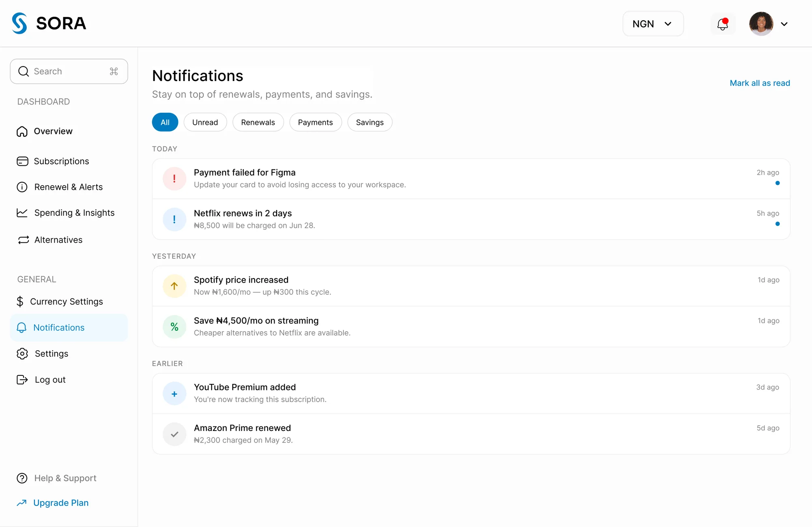Open the Upgrade Plan link
Viewport: 812px width, 527px height.
(x=61, y=503)
